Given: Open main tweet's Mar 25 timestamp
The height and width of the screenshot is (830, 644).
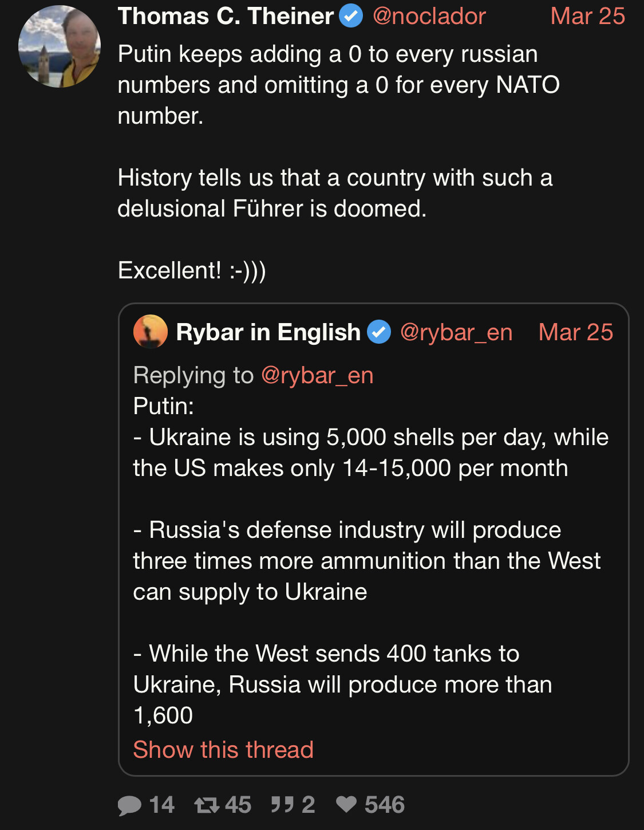Looking at the screenshot, I should 587,16.
